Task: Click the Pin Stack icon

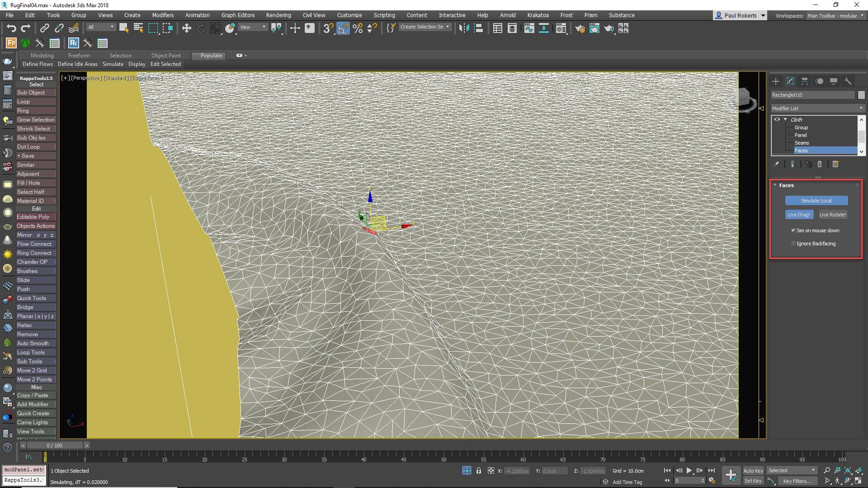Action: tap(776, 164)
